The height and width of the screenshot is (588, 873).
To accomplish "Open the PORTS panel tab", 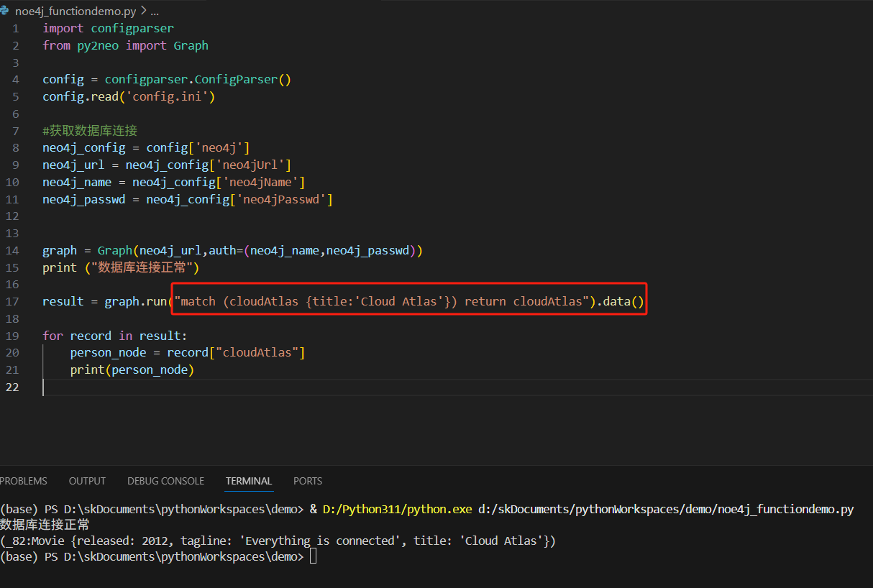I will pos(308,481).
